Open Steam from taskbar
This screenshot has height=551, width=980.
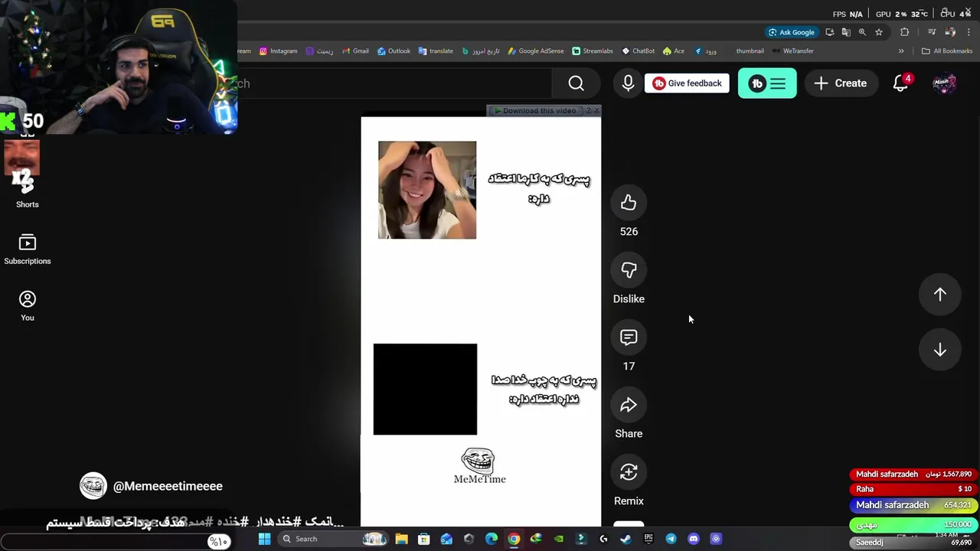click(x=626, y=539)
